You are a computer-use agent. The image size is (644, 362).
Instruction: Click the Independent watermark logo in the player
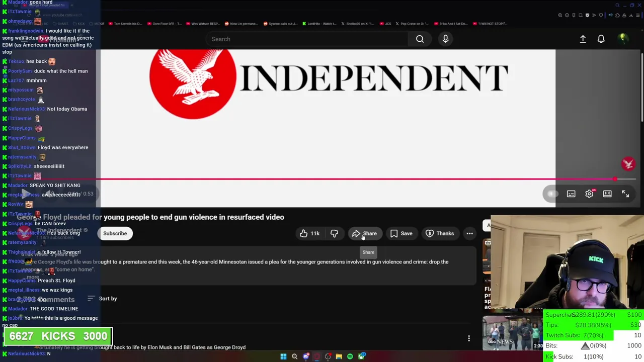click(628, 163)
